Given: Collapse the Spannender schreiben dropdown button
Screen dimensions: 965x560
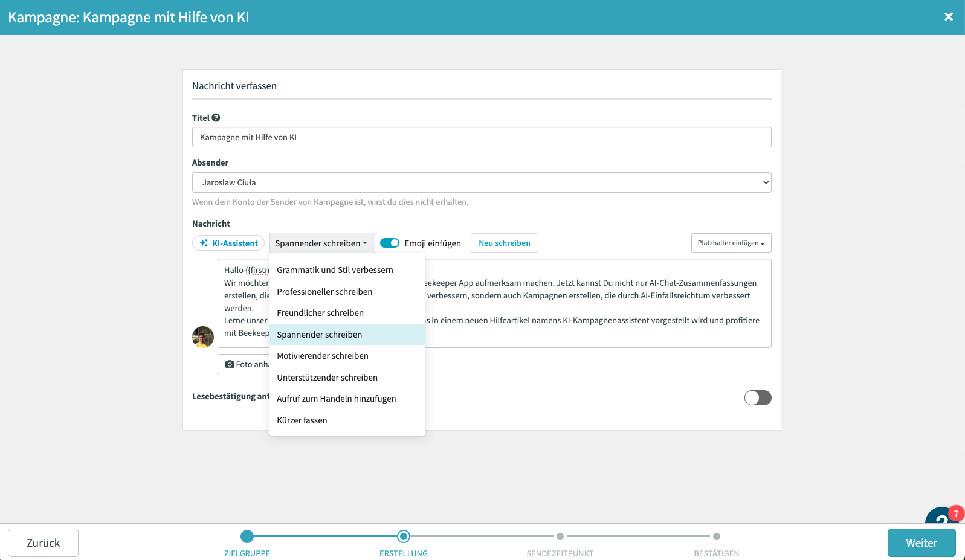Looking at the screenshot, I should [321, 243].
